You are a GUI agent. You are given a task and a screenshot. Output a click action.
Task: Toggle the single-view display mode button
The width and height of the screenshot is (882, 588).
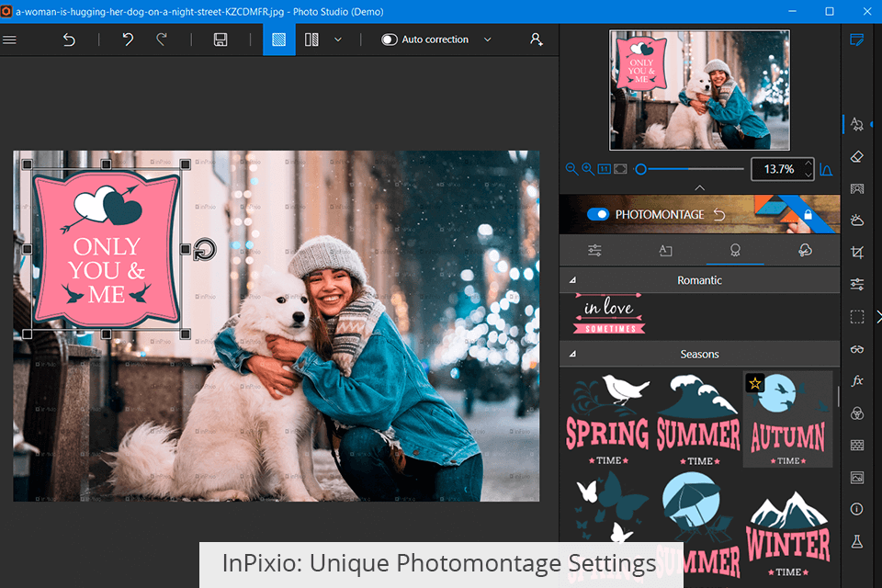click(x=279, y=40)
